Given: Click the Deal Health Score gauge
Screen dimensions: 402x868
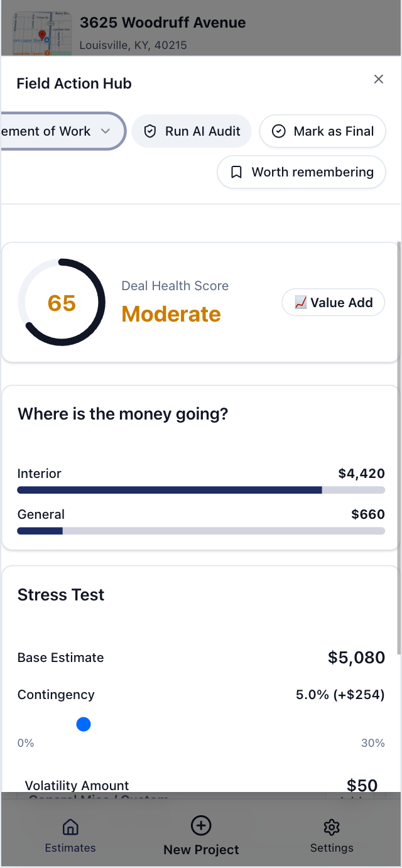Looking at the screenshot, I should pos(61,301).
